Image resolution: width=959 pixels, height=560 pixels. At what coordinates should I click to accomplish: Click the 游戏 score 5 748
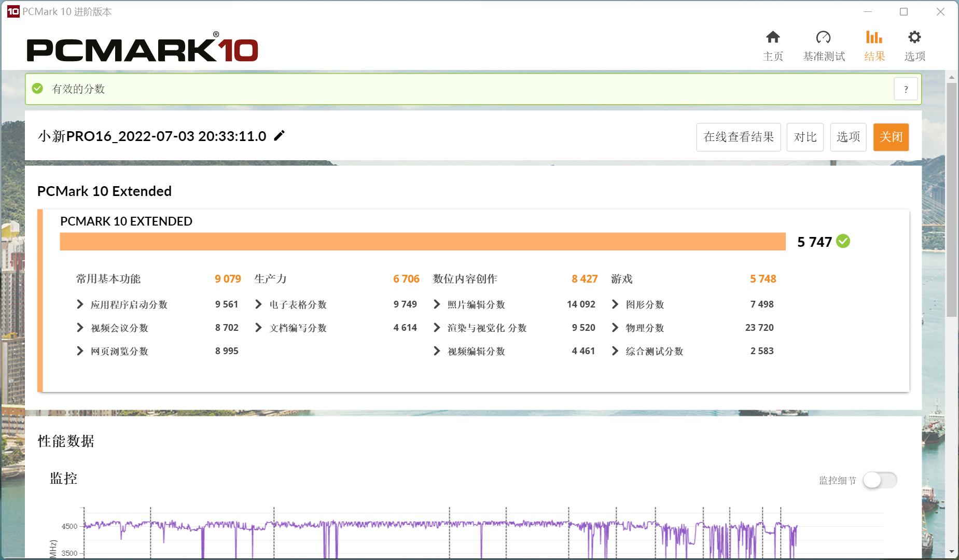pos(763,279)
